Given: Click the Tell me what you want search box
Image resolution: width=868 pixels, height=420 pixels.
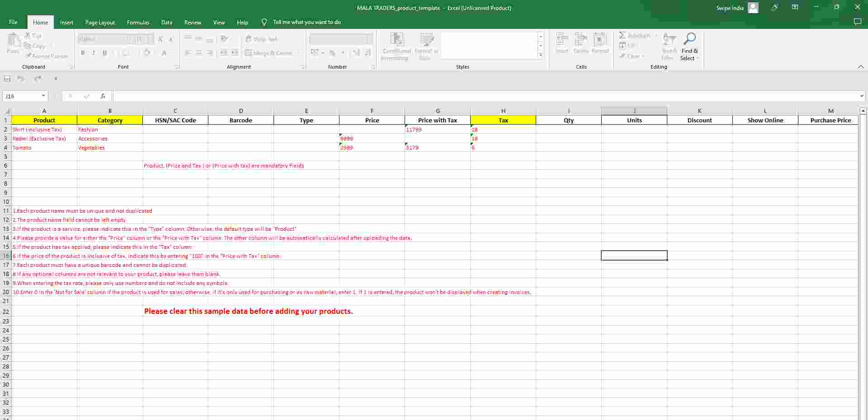Looking at the screenshot, I should 307,22.
